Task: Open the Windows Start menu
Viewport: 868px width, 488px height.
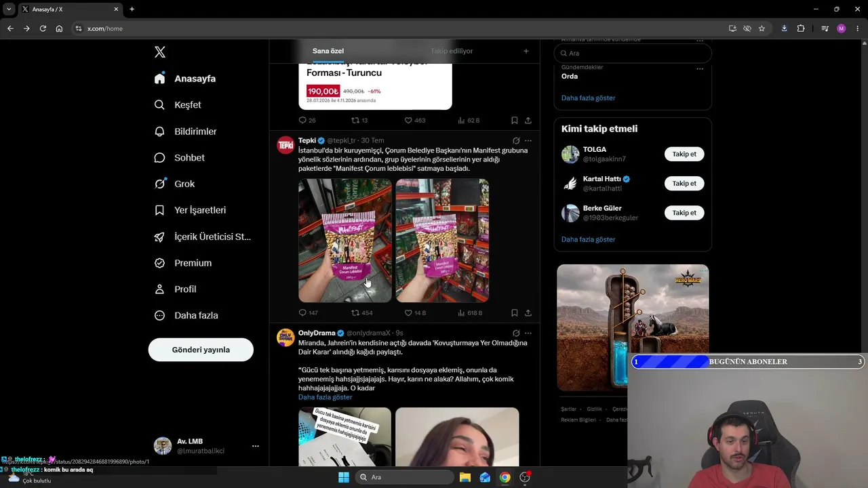Action: click(344, 477)
